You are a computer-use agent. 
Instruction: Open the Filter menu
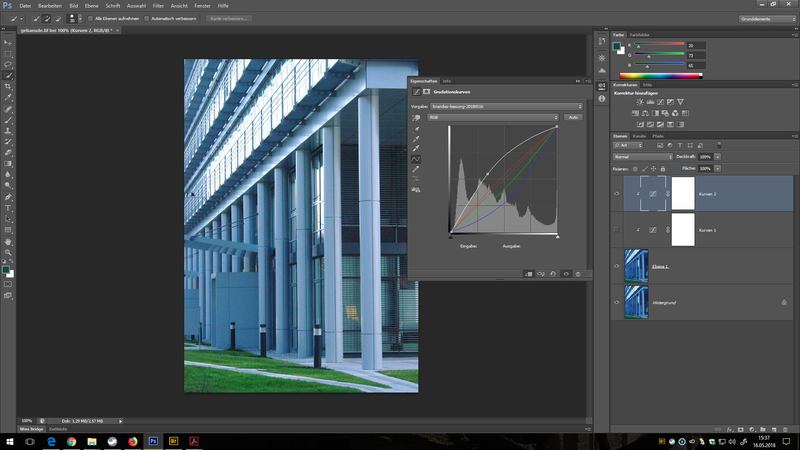(159, 5)
